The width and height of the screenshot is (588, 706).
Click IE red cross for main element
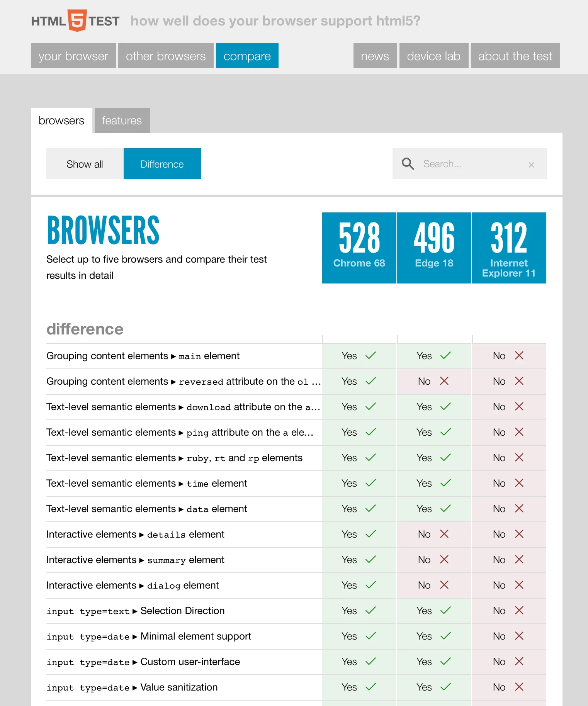click(519, 355)
